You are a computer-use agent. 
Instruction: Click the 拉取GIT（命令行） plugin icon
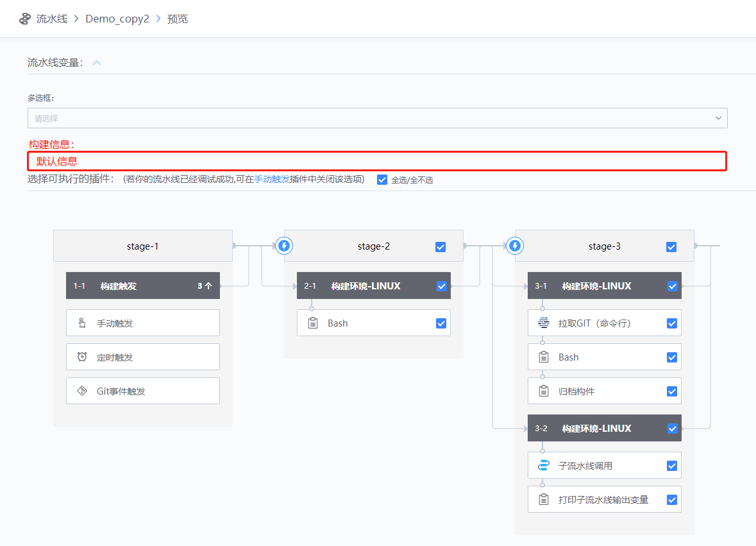543,323
